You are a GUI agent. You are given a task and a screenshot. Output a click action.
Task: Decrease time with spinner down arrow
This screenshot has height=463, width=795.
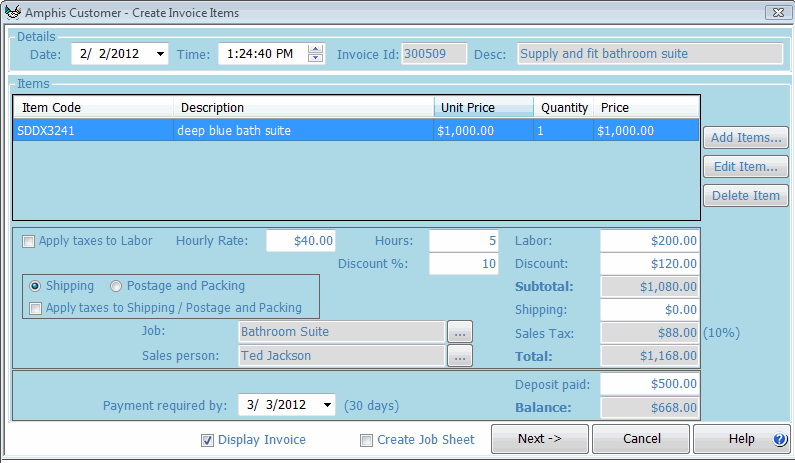[x=316, y=58]
